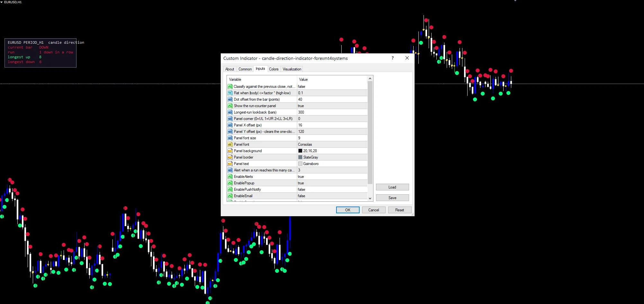Click the integer icon of Panel X offset

230,125
